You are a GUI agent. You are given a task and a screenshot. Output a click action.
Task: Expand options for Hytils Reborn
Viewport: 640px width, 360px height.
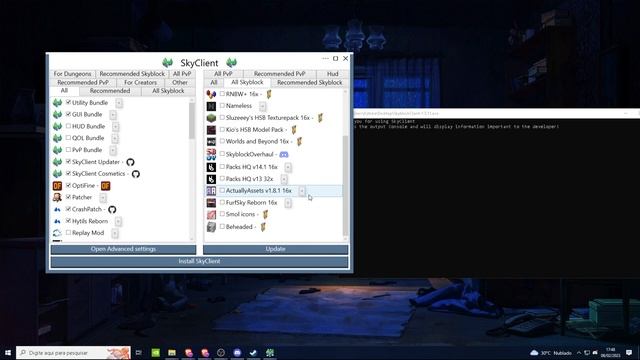click(118, 221)
